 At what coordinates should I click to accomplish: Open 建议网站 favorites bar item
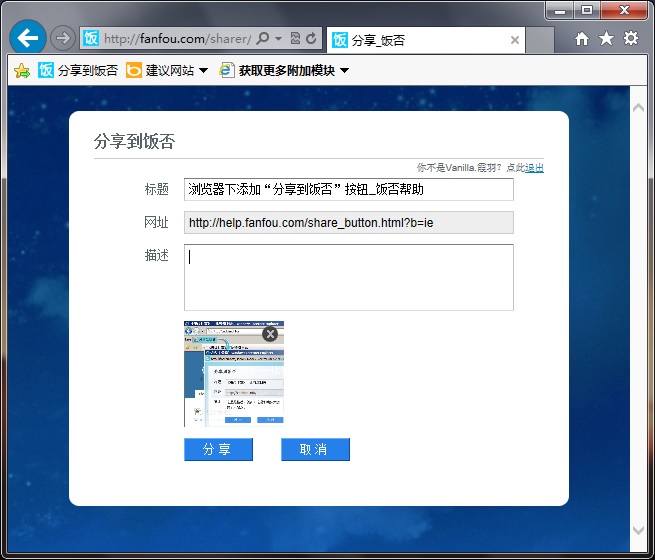pyautogui.click(x=160, y=70)
